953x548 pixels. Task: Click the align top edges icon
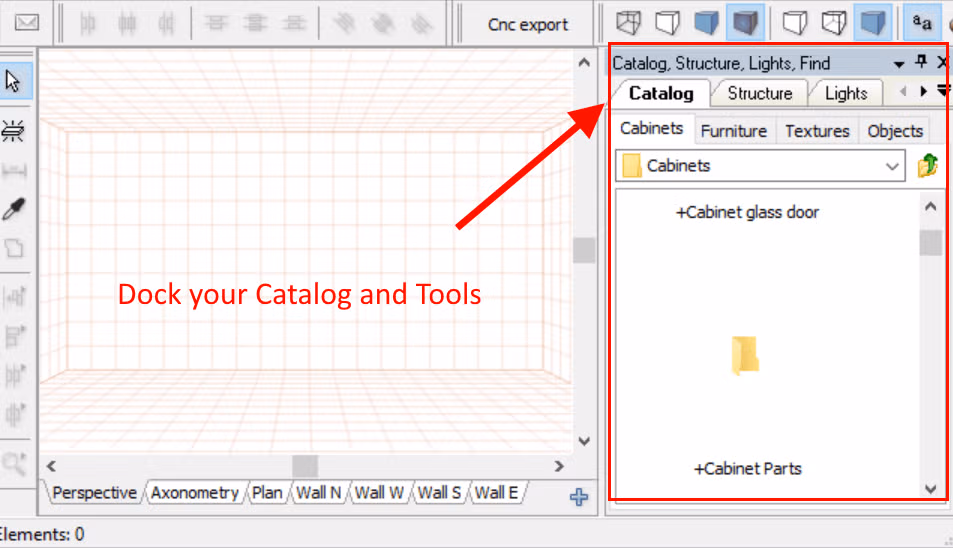coord(216,23)
